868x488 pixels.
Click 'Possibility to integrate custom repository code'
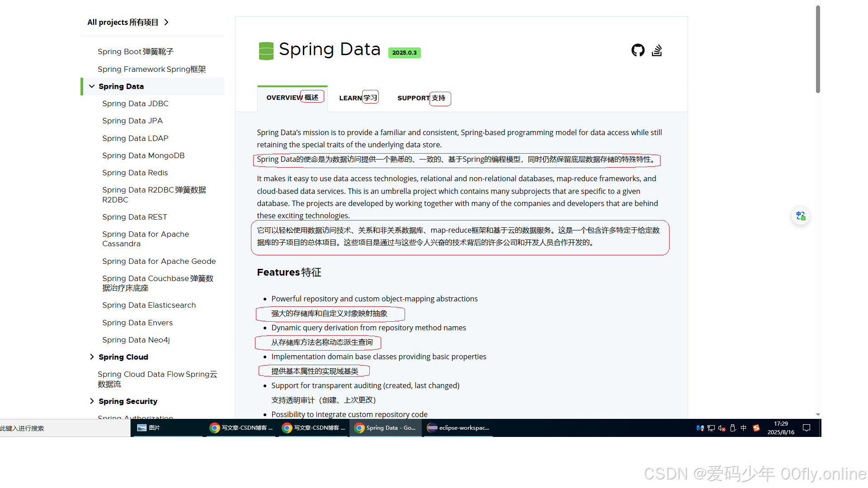tap(349, 414)
